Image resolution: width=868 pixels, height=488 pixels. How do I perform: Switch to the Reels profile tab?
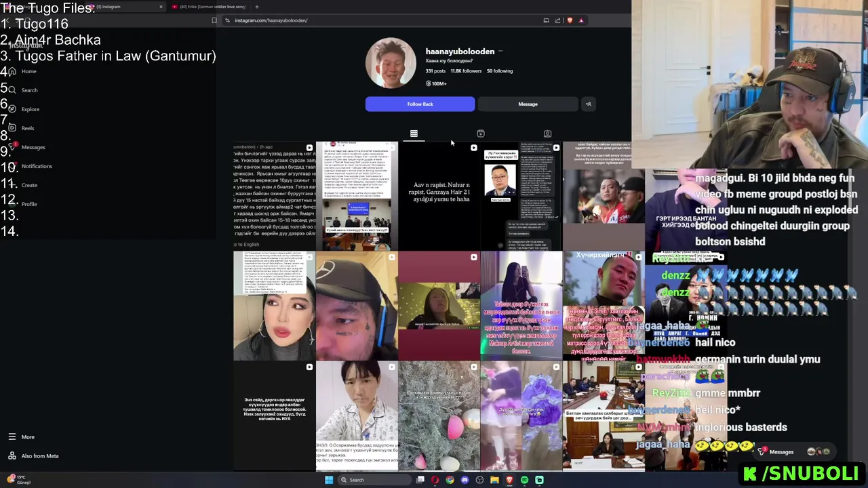481,134
